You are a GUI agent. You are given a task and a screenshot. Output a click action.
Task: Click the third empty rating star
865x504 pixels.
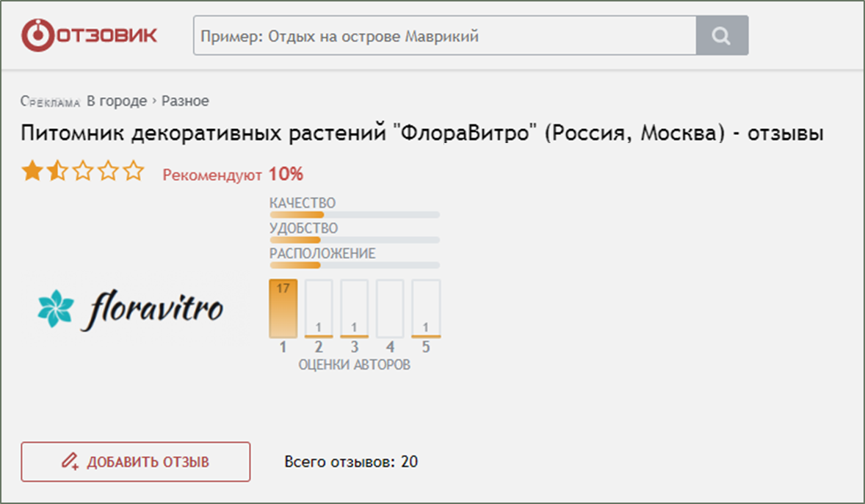pyautogui.click(x=83, y=172)
